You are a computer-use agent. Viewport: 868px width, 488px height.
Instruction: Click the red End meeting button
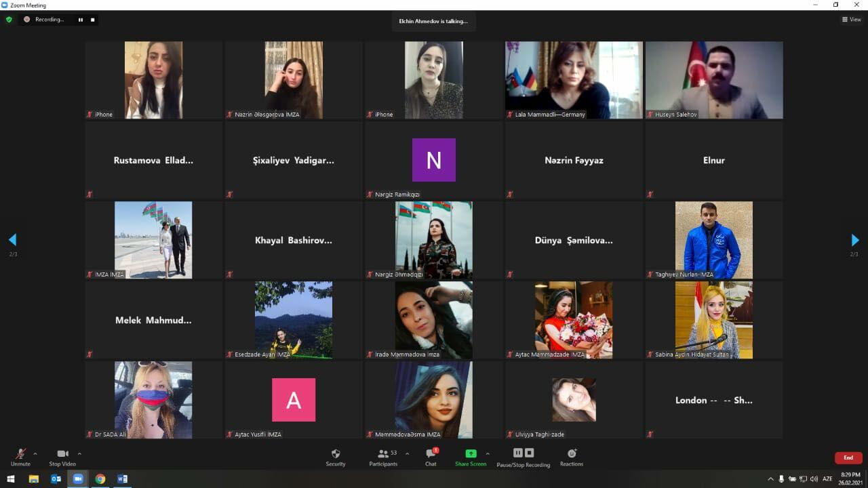point(848,457)
